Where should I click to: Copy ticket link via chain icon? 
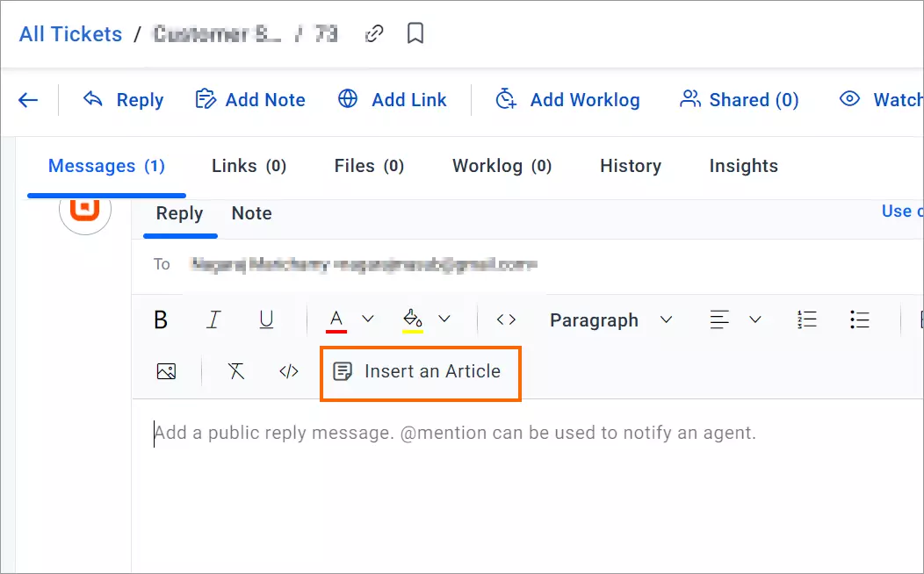coord(374,33)
